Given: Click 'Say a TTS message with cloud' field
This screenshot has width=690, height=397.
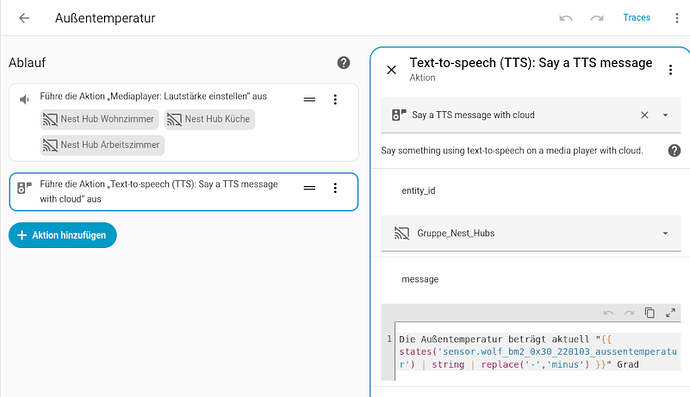Looking at the screenshot, I should (531, 115).
